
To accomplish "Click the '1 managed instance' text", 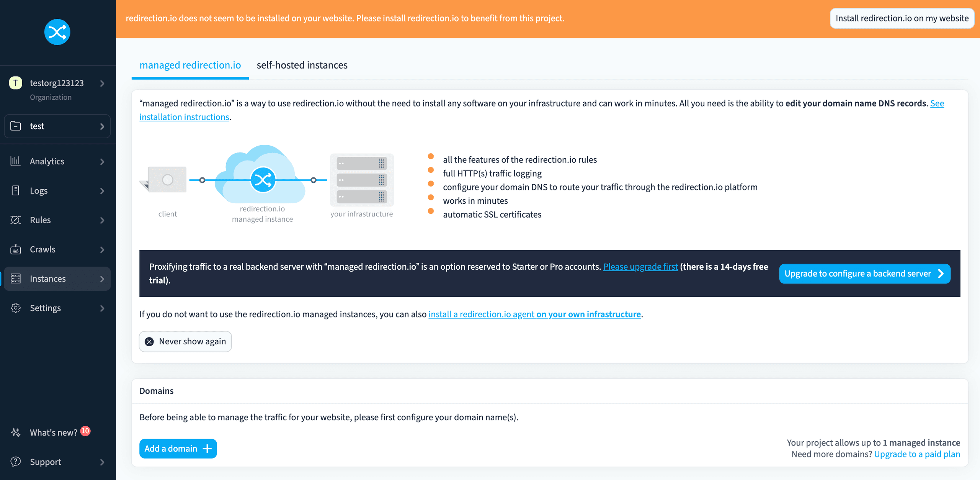I will pyautogui.click(x=921, y=442).
